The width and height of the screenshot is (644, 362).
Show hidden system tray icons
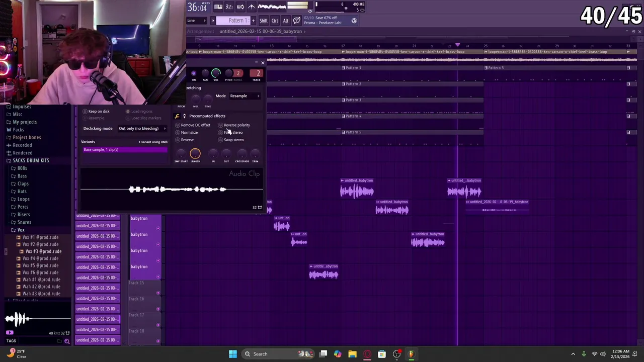click(573, 354)
